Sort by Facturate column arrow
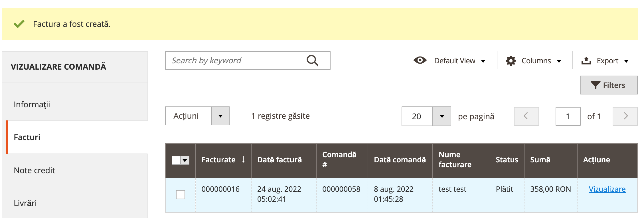 [x=243, y=159]
